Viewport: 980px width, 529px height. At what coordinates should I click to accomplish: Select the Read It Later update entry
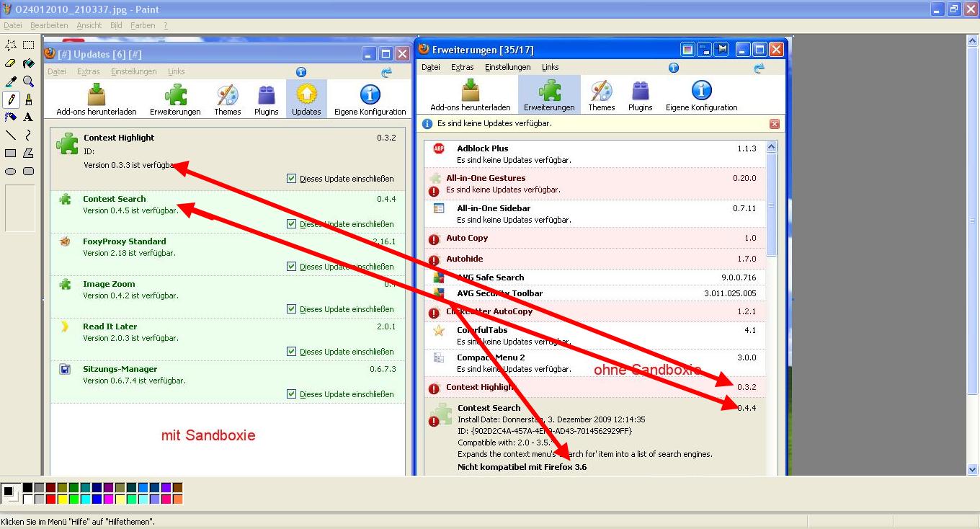[x=228, y=339]
